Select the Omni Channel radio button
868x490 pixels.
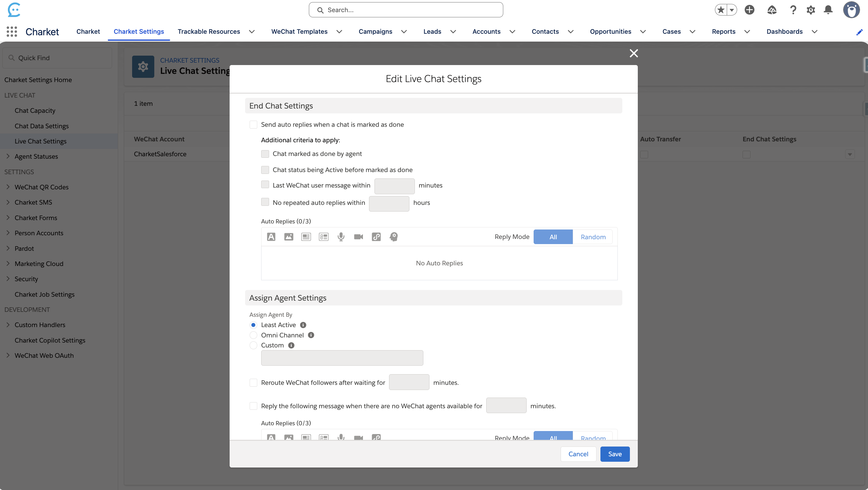coord(253,335)
